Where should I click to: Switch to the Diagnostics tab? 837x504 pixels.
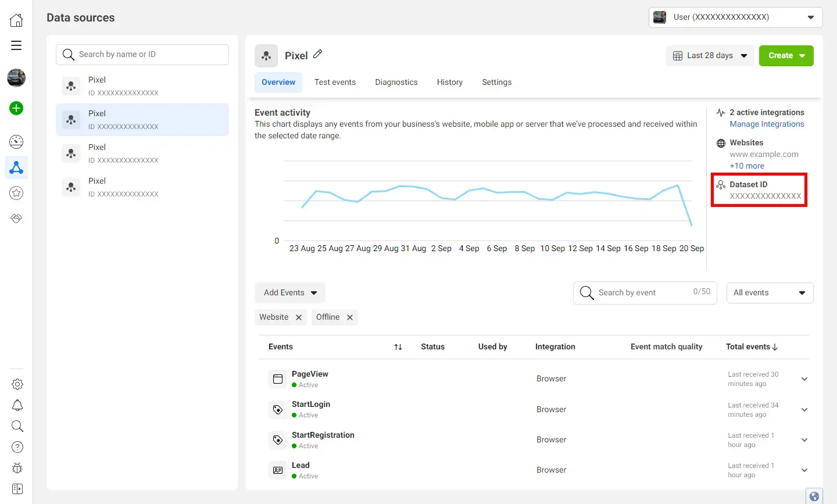click(x=396, y=83)
